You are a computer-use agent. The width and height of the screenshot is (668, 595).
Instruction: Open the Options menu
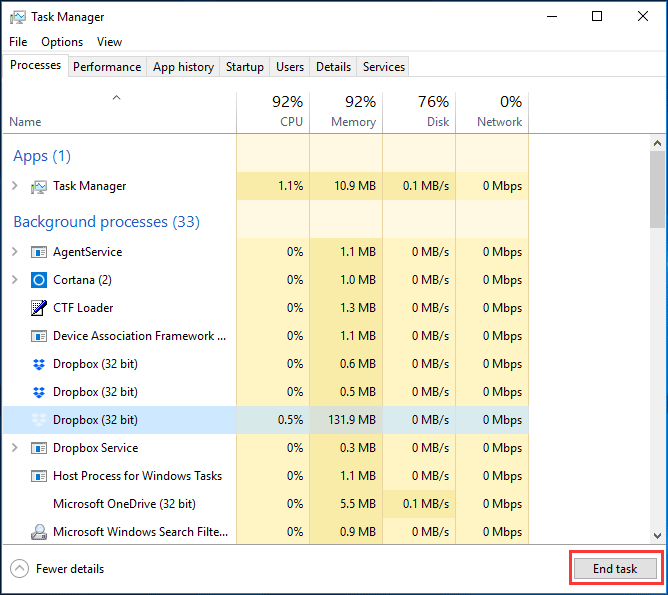pos(62,42)
